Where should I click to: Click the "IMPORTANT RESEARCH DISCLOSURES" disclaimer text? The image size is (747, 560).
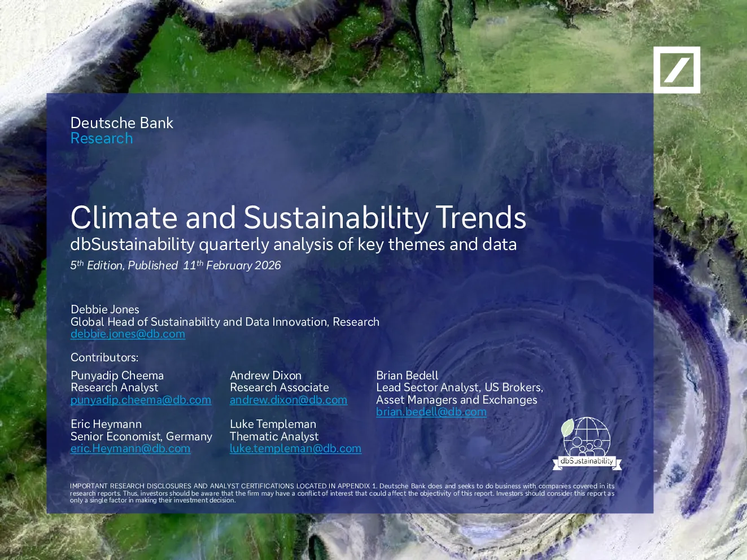point(342,493)
